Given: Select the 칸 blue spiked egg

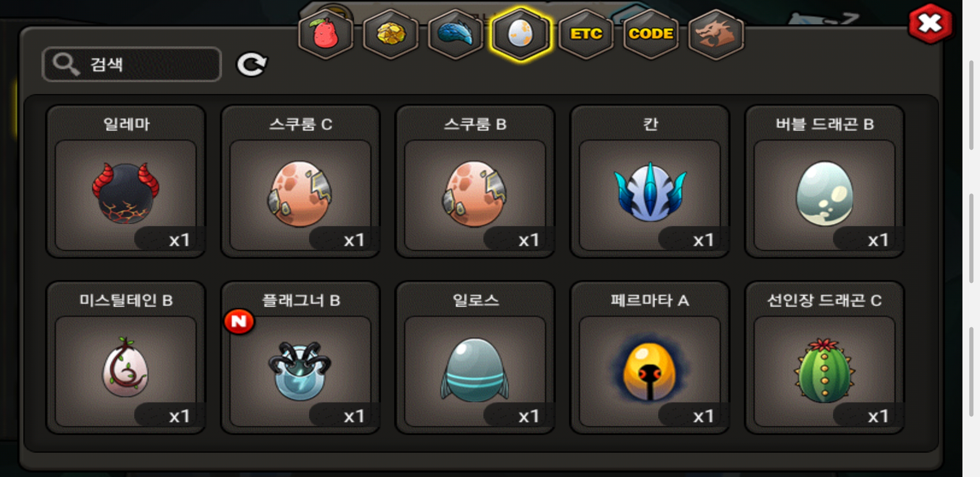Looking at the screenshot, I should (650, 182).
